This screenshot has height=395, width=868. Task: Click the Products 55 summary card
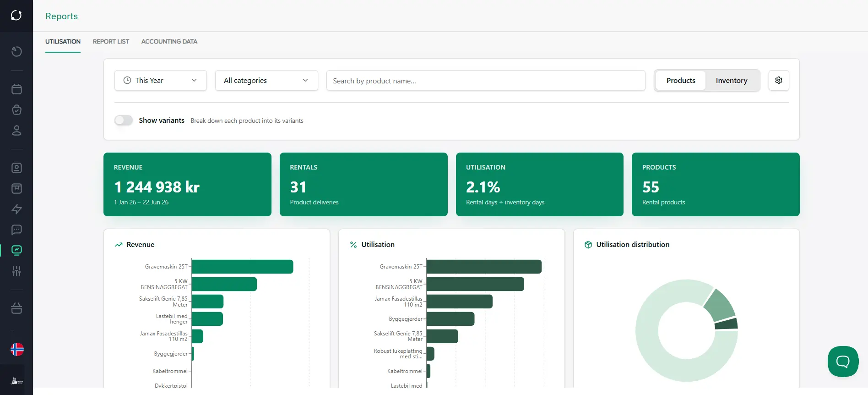pos(716,184)
